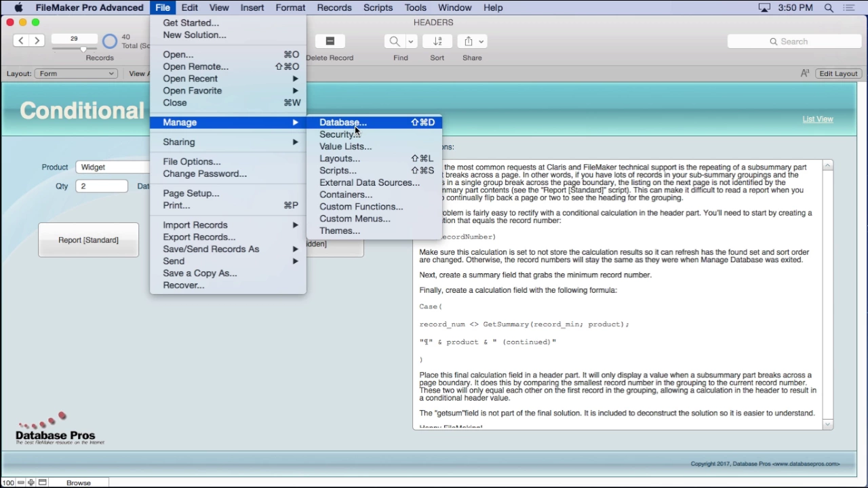This screenshot has height=488, width=868.
Task: Choose Value Lists... menu item
Action: [374, 146]
